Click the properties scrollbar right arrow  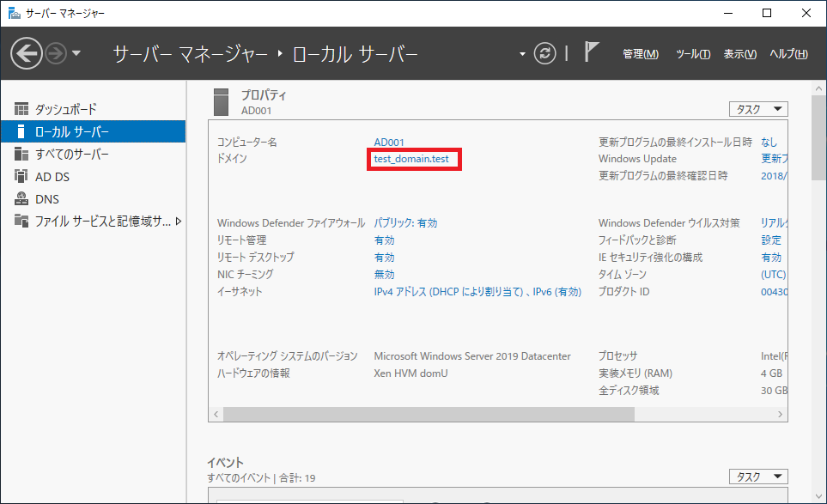tap(780, 415)
